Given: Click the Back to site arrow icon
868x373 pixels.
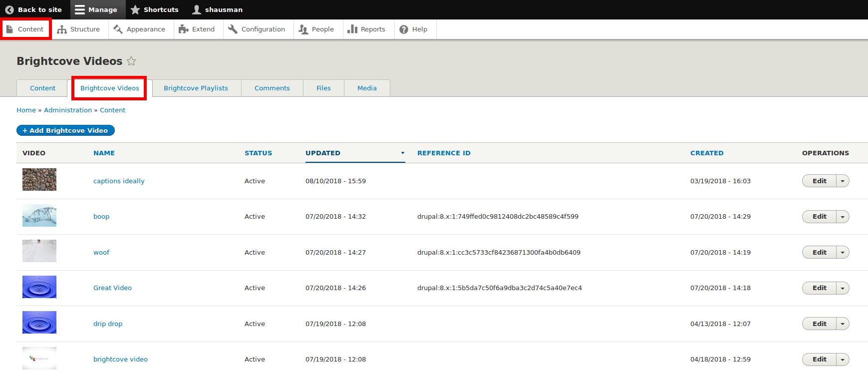Looking at the screenshot, I should click(9, 9).
